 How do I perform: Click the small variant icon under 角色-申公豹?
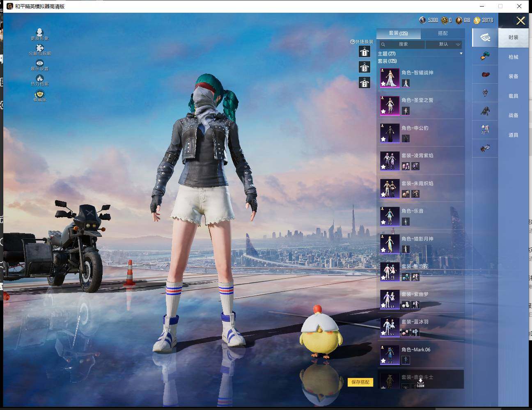click(406, 139)
